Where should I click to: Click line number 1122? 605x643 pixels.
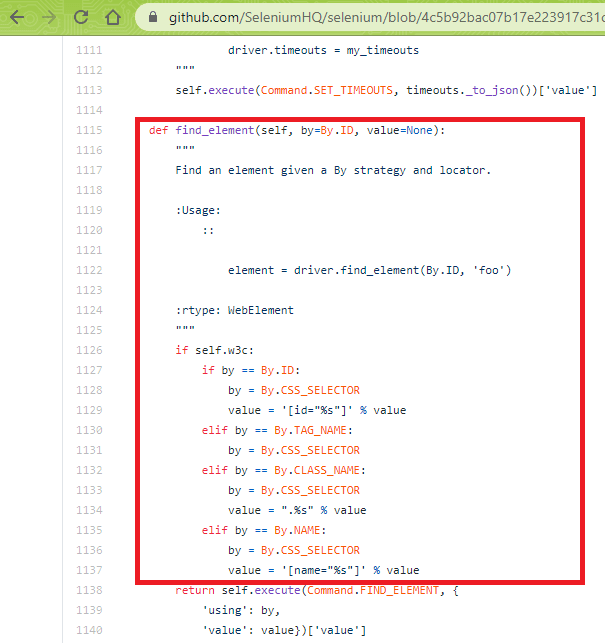(89, 270)
